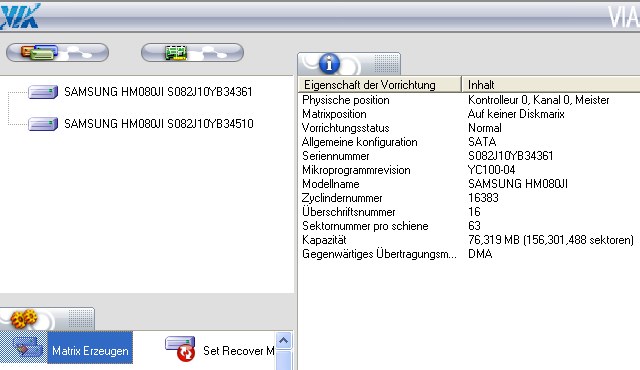Click the 'Eigenschaft der Vorrichtung' column header
Viewport: 640px width, 370px height.
[x=380, y=85]
